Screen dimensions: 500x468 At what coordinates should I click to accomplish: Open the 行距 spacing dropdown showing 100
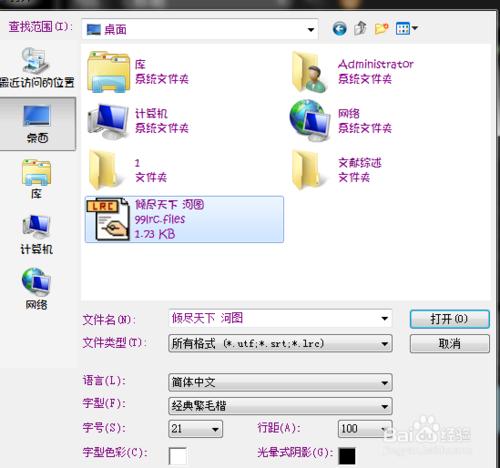pos(365,429)
